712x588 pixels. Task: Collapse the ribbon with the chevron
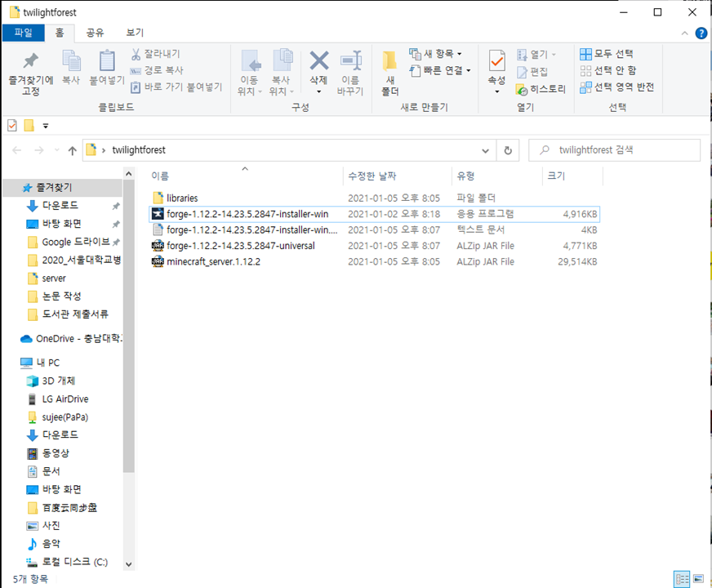[685, 33]
